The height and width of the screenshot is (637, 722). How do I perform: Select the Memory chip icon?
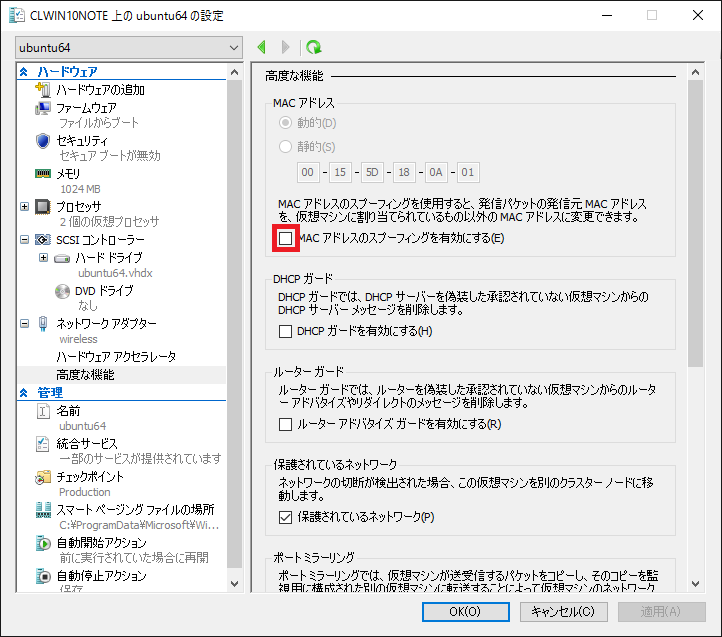(x=43, y=173)
